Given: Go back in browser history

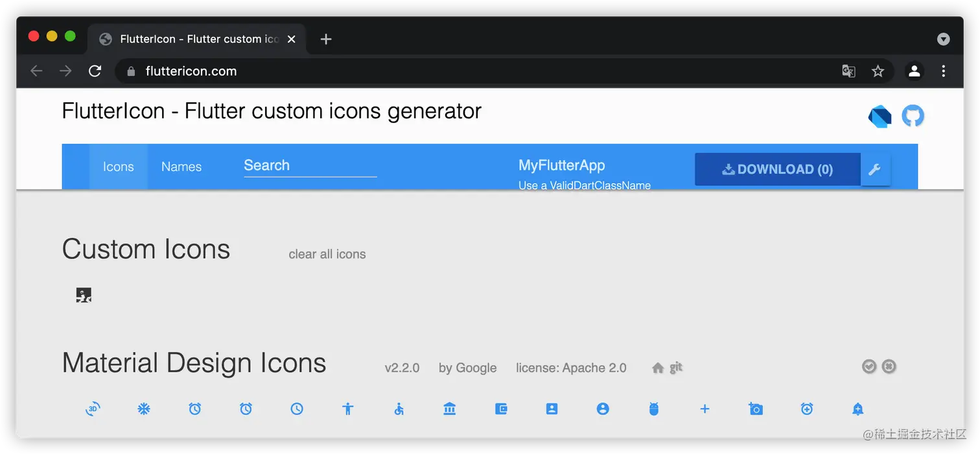Looking at the screenshot, I should coord(36,71).
